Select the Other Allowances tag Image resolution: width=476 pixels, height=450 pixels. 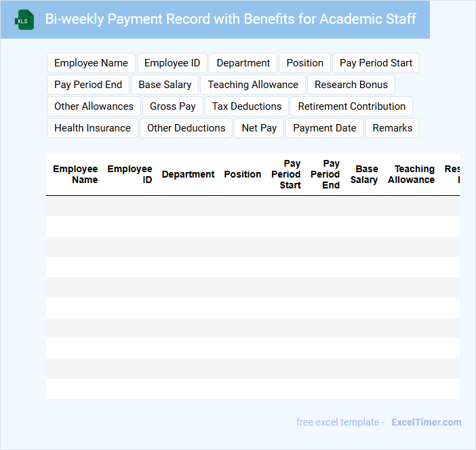pos(94,106)
